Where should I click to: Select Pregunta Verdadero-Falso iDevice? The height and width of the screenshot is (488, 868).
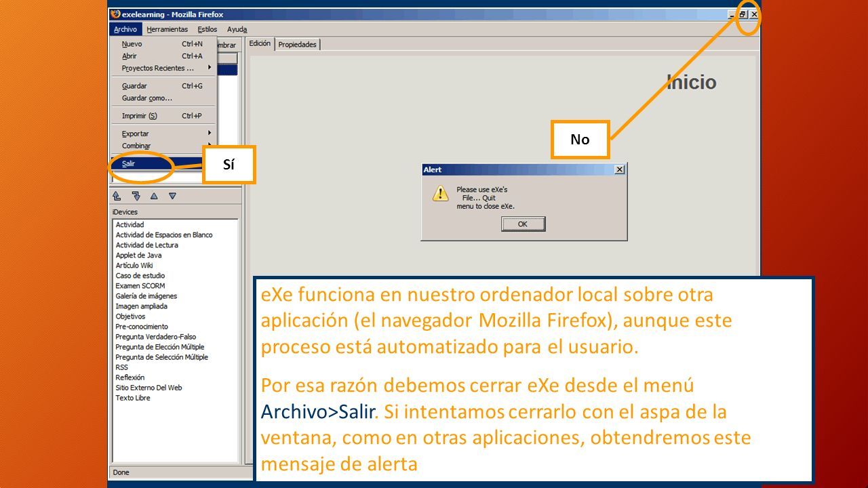pyautogui.click(x=156, y=337)
